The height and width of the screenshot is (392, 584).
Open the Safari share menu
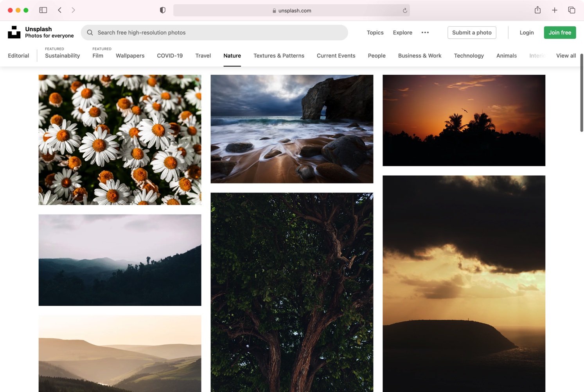pyautogui.click(x=537, y=10)
